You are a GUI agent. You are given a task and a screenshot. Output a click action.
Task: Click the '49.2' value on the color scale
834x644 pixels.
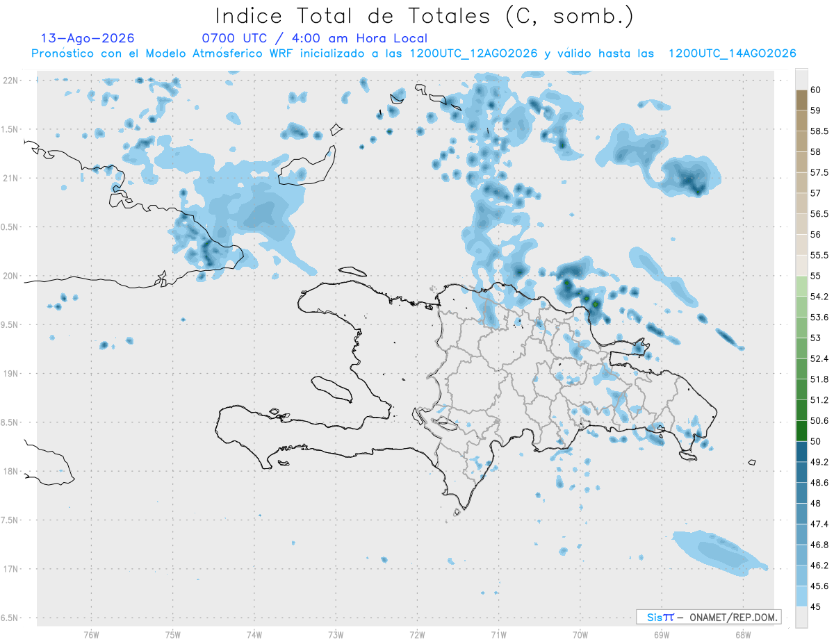[819, 462]
